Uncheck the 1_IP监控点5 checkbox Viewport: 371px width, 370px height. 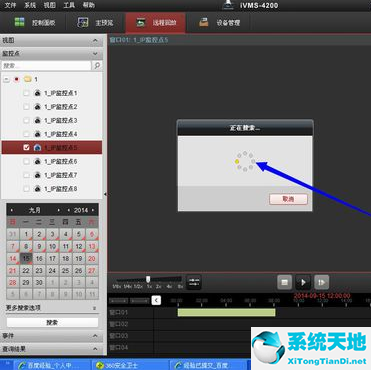coord(26,147)
